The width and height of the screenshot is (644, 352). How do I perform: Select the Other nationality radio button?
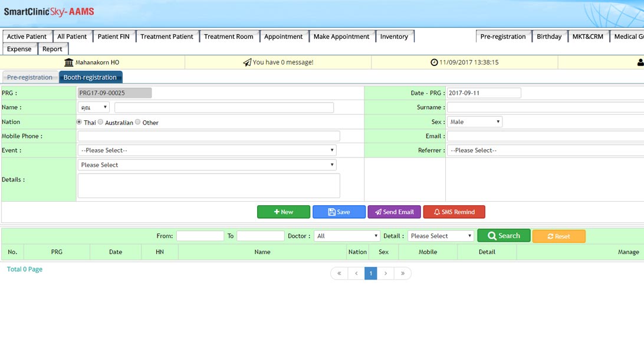click(137, 122)
